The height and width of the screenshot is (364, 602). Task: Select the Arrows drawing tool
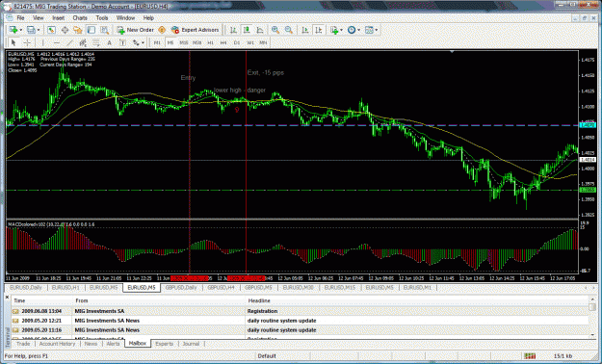pos(137,42)
